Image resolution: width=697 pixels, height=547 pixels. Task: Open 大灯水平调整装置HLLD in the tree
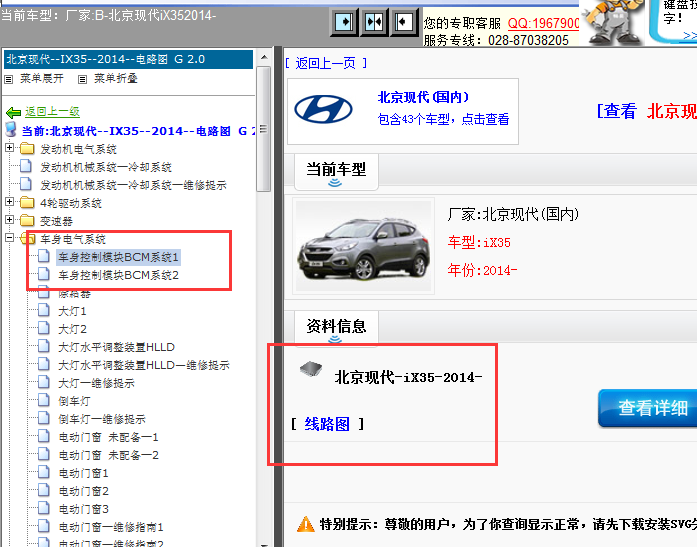click(x=116, y=347)
